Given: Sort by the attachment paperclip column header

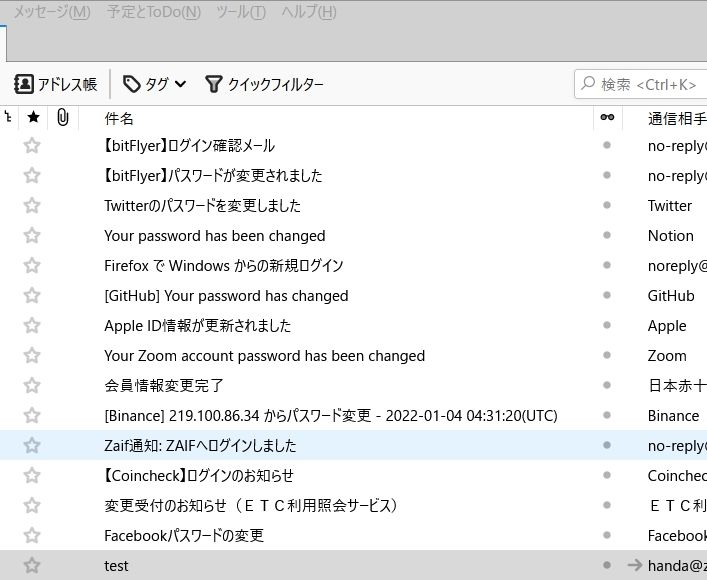Looking at the screenshot, I should click(62, 118).
